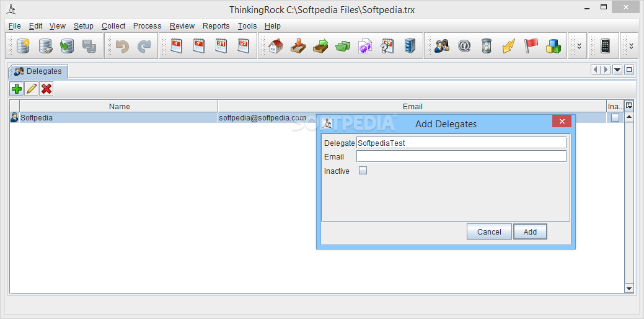This screenshot has height=319, width=644.
Task: Click the database icon with green arrow
Action: [x=67, y=46]
